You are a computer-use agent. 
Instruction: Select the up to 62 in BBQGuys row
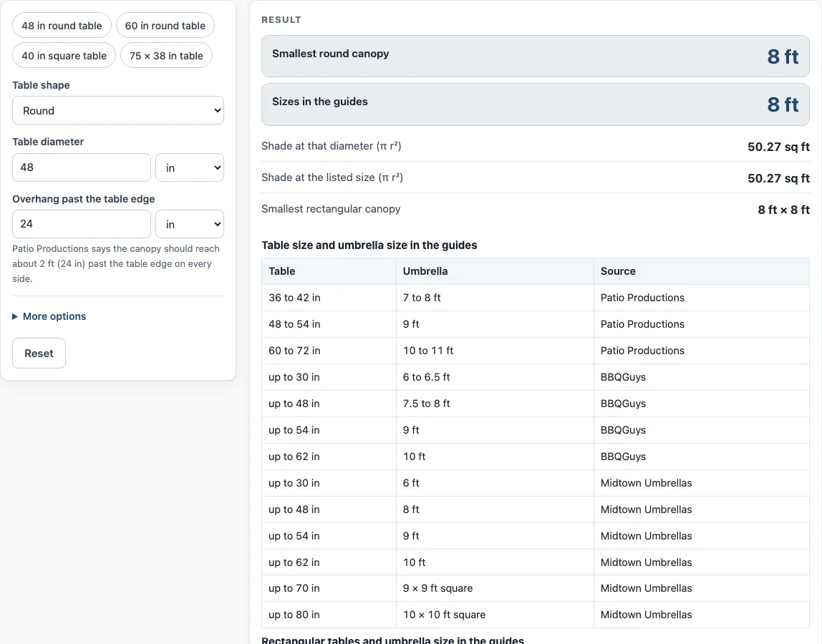point(536,457)
